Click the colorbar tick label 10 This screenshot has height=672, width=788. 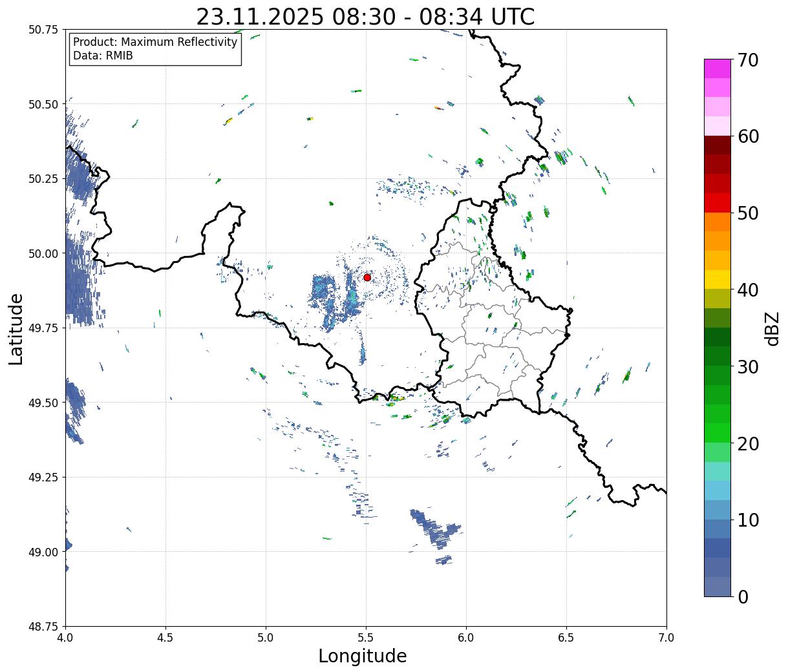[x=747, y=520]
